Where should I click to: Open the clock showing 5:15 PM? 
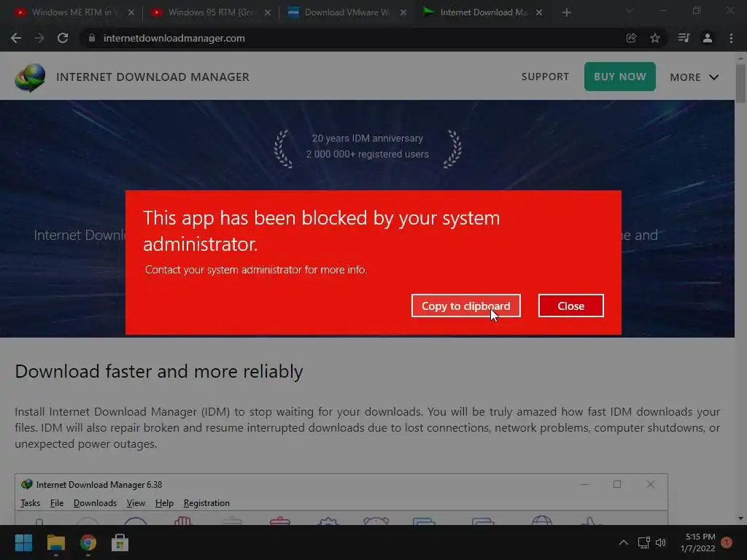click(x=698, y=542)
